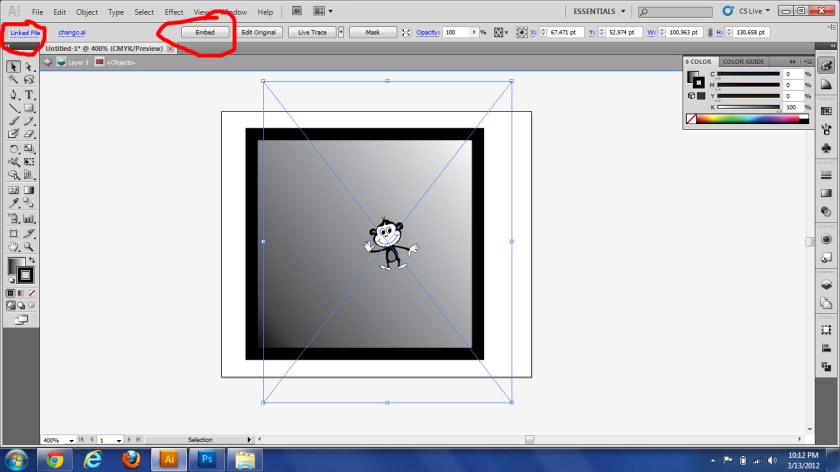Select the Artboard tool
The width and height of the screenshot is (840, 472).
(13, 234)
